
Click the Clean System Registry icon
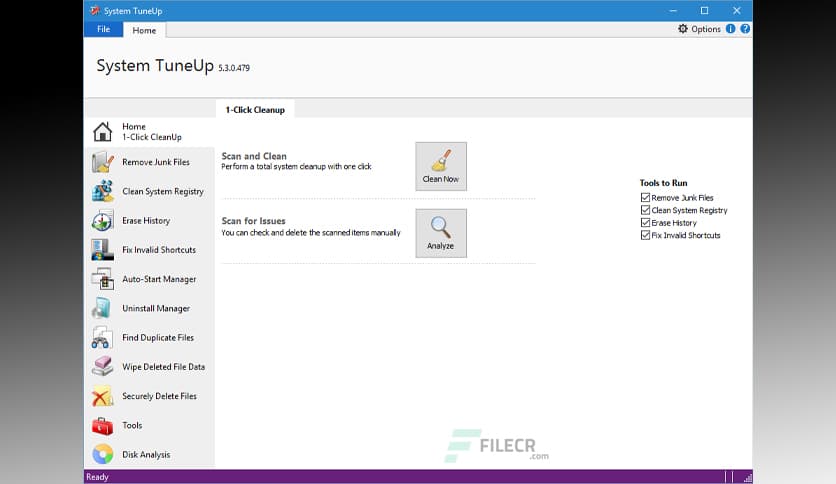point(102,191)
